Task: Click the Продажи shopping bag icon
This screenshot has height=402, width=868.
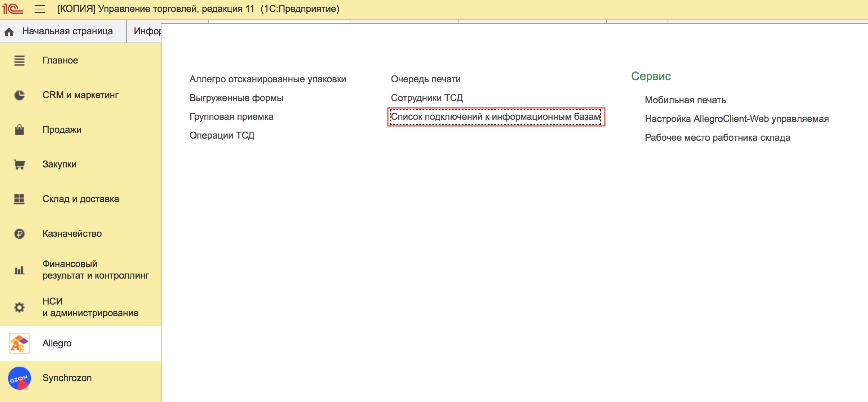Action: pos(19,130)
